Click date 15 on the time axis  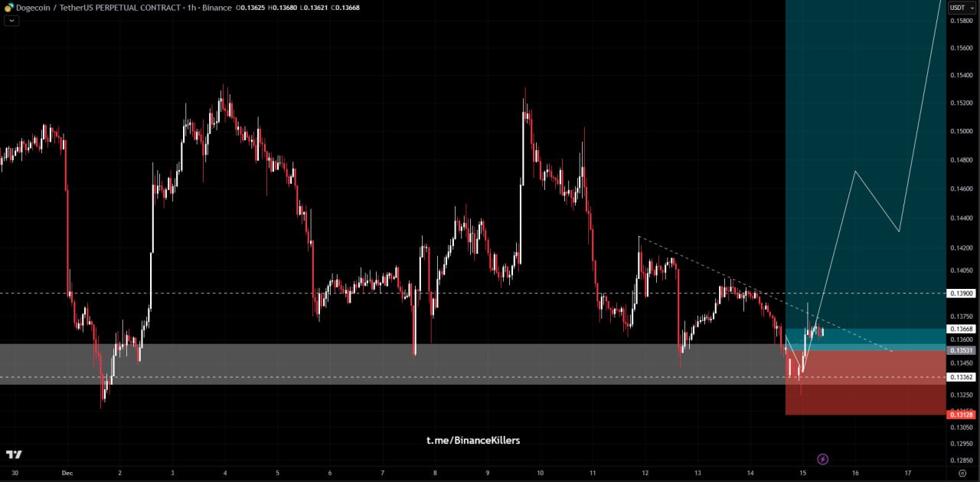(x=802, y=473)
